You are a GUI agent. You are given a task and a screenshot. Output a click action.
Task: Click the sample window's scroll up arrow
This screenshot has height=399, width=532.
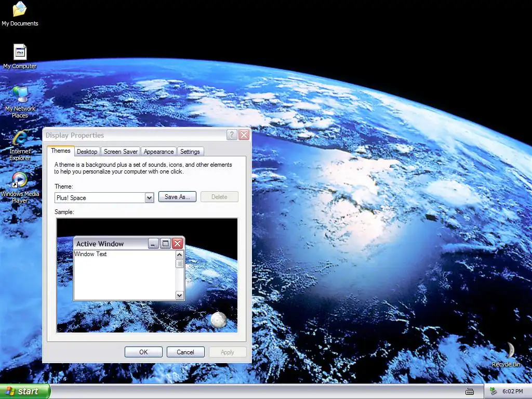[179, 255]
